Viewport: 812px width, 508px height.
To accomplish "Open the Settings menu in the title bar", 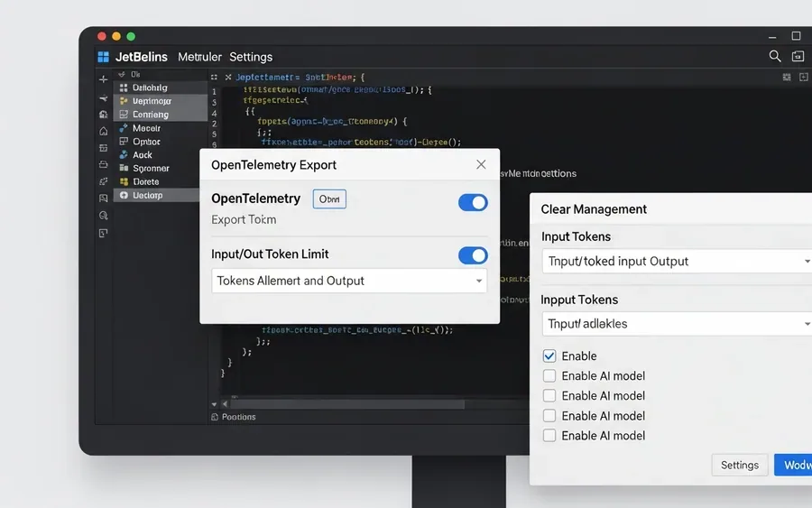I will pyautogui.click(x=251, y=57).
